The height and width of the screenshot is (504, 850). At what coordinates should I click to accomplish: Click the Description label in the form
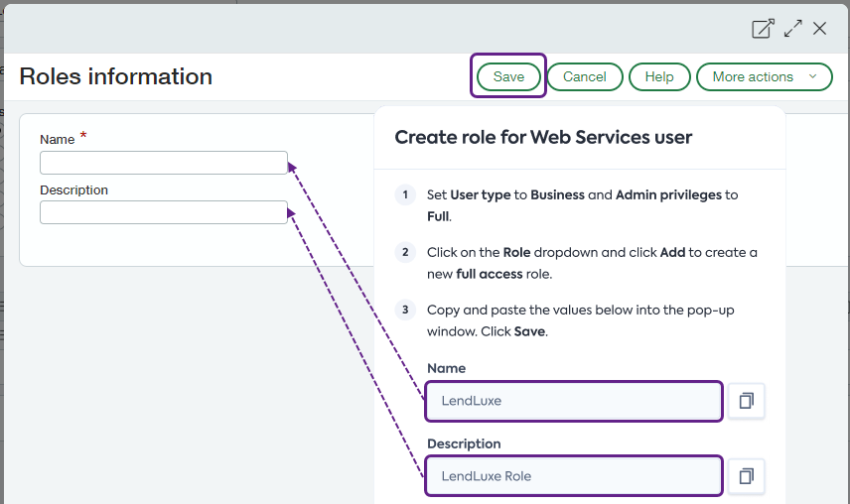pos(74,189)
